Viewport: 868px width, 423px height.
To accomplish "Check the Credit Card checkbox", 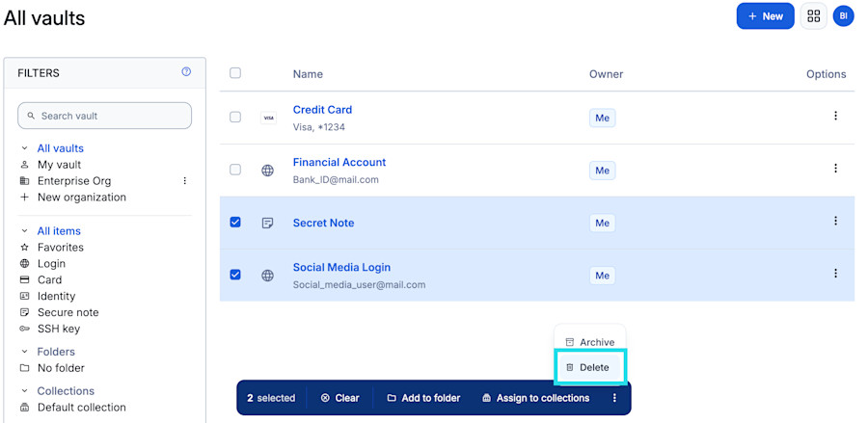I will coord(235,117).
